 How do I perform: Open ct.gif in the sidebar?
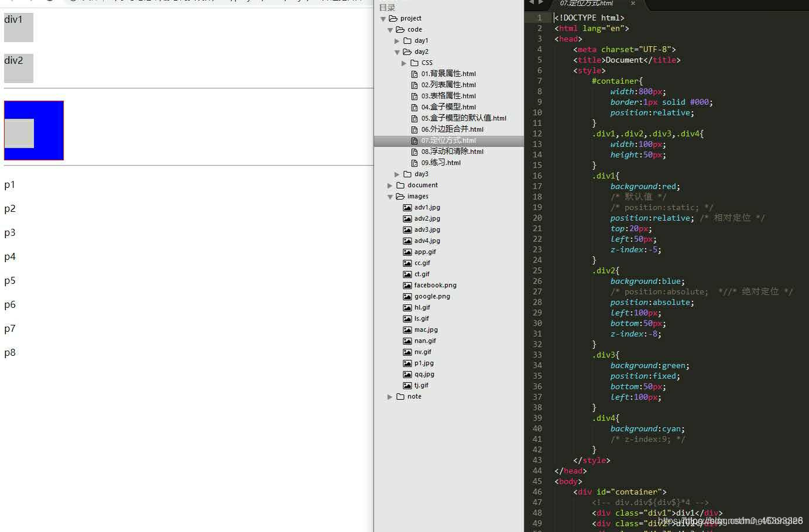[x=421, y=274]
